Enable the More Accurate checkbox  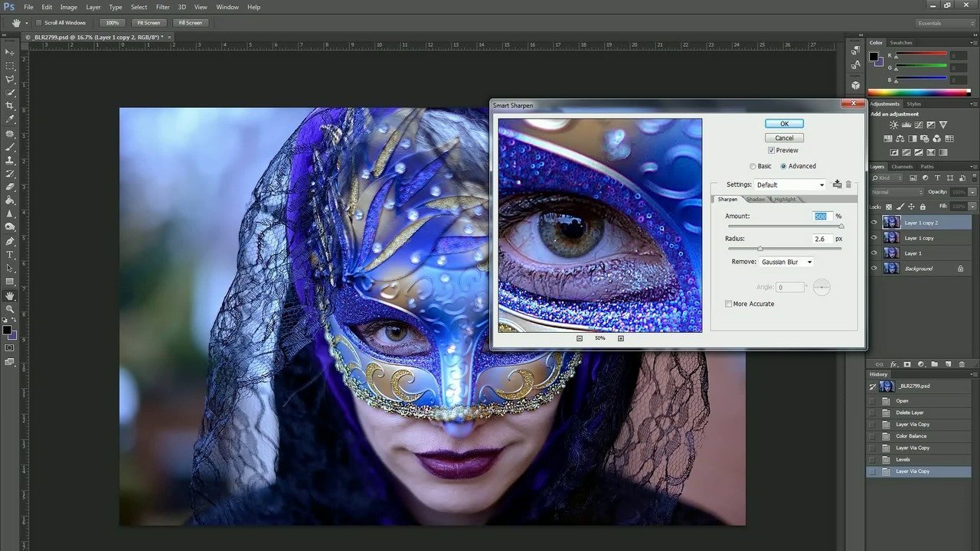tap(728, 304)
